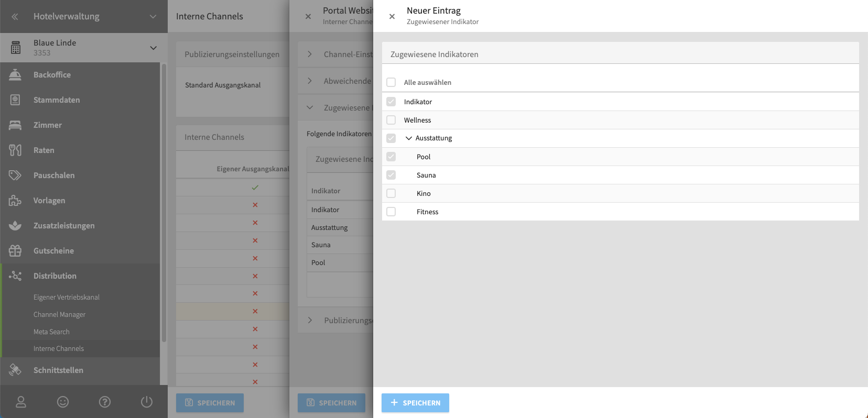This screenshot has width=868, height=418.
Task: Check the Kino checkbox
Action: click(391, 193)
